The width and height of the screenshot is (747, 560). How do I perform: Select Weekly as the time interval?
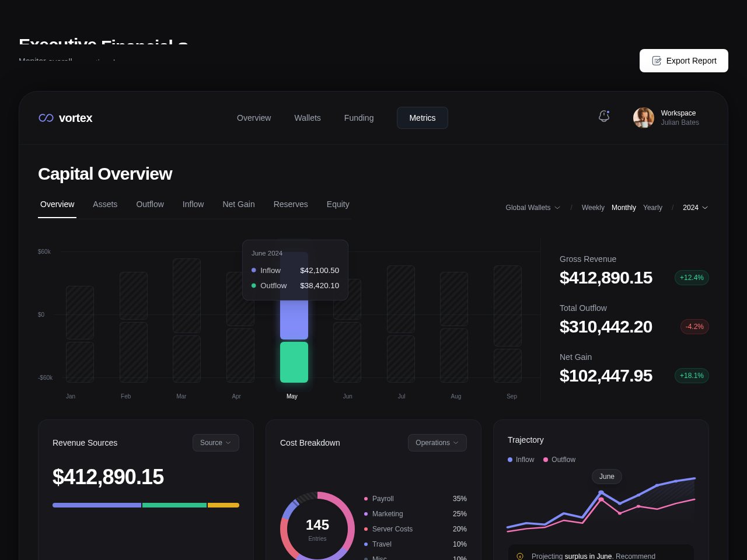[593, 208]
